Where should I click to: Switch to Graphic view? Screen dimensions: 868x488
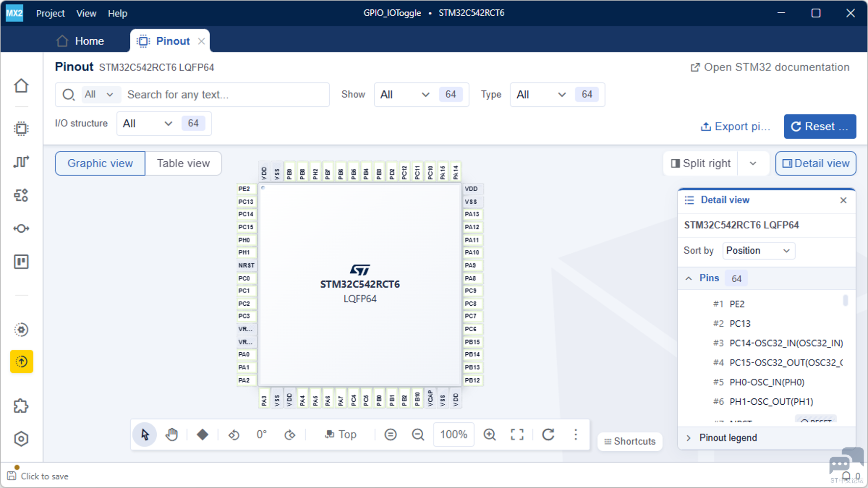100,163
